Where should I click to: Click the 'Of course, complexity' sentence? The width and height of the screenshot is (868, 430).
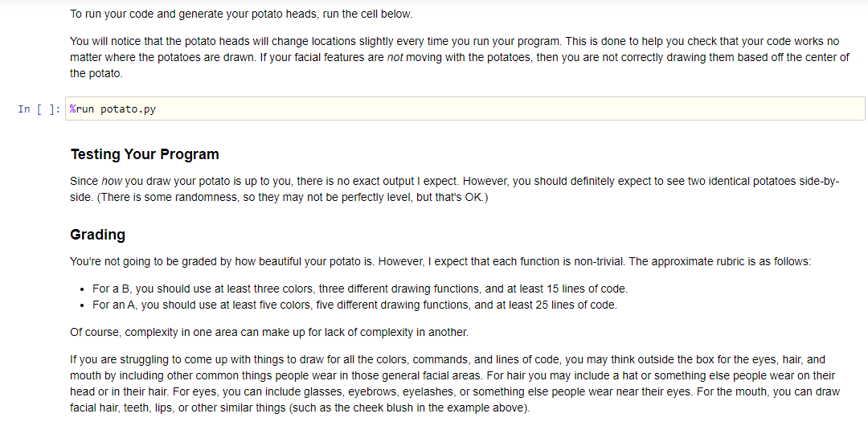[268, 332]
